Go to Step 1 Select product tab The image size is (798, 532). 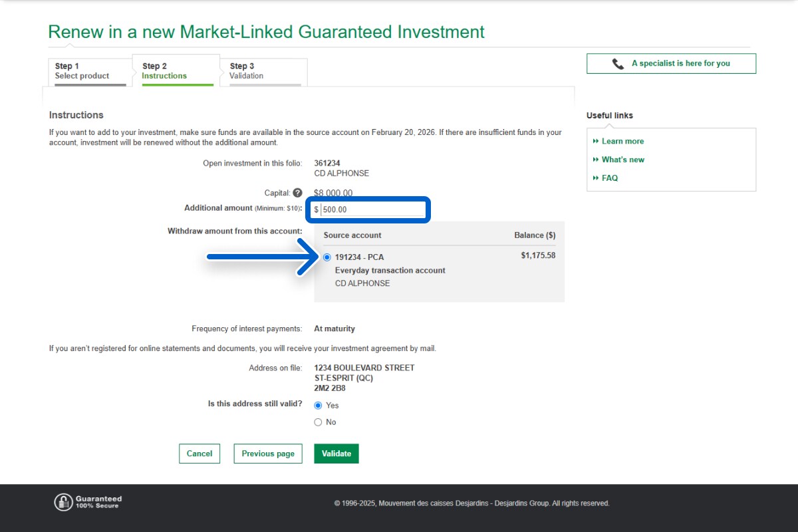(90, 71)
